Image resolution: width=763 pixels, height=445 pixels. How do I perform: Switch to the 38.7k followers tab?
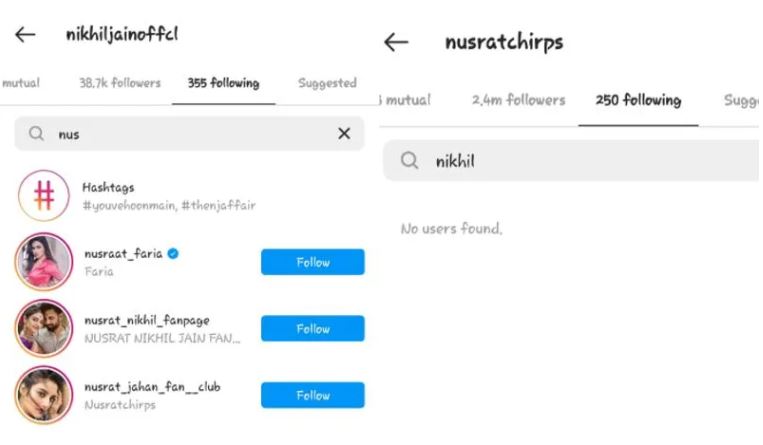120,83
